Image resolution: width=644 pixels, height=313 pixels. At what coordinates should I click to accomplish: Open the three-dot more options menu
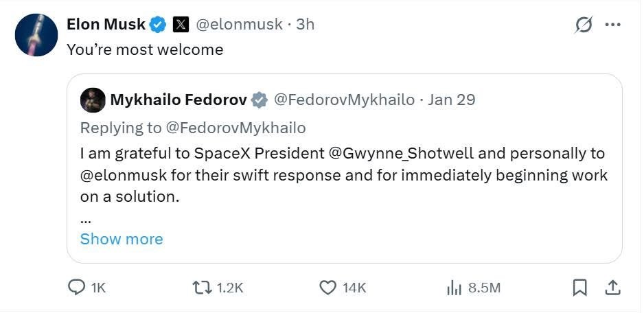(612, 25)
